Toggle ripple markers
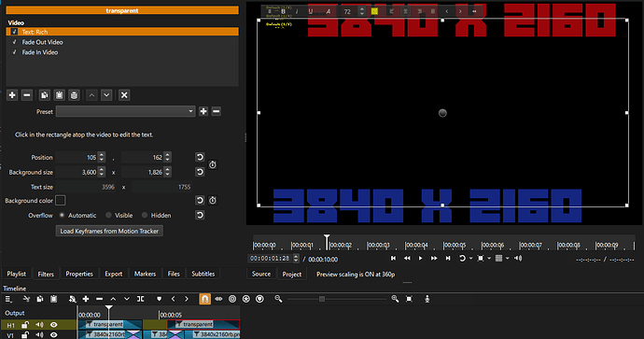Image resolution: width=644 pixels, height=339 pixels. point(259,299)
